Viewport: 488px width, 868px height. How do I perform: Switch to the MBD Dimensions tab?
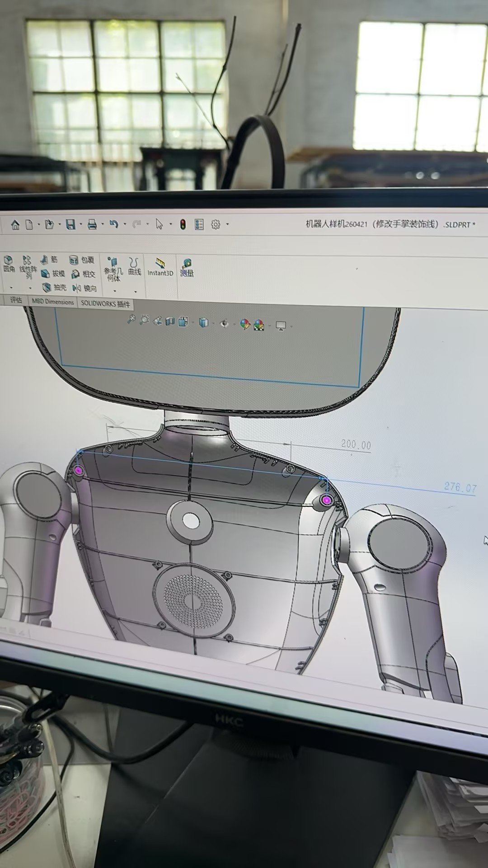[x=52, y=302]
